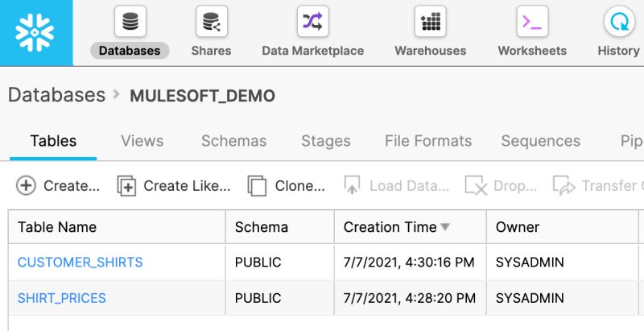Click the Warehouses navigation label
The image size is (644, 331).
click(431, 51)
